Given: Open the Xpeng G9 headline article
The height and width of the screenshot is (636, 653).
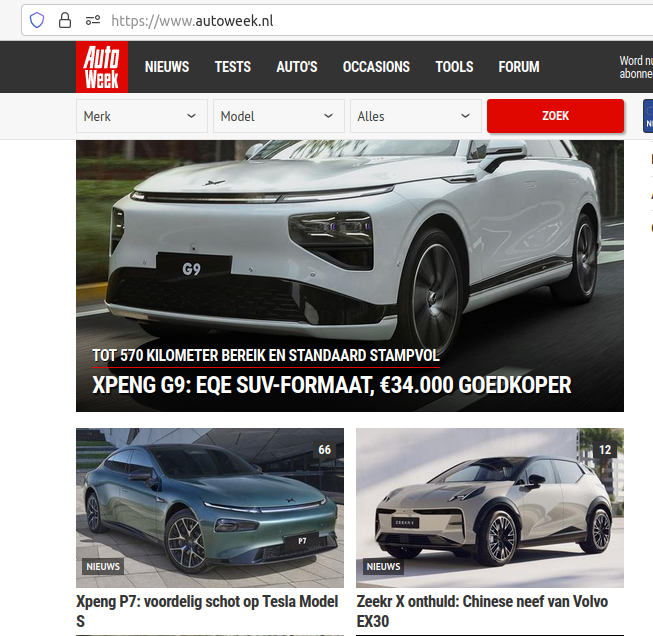Looking at the screenshot, I should 331,385.
